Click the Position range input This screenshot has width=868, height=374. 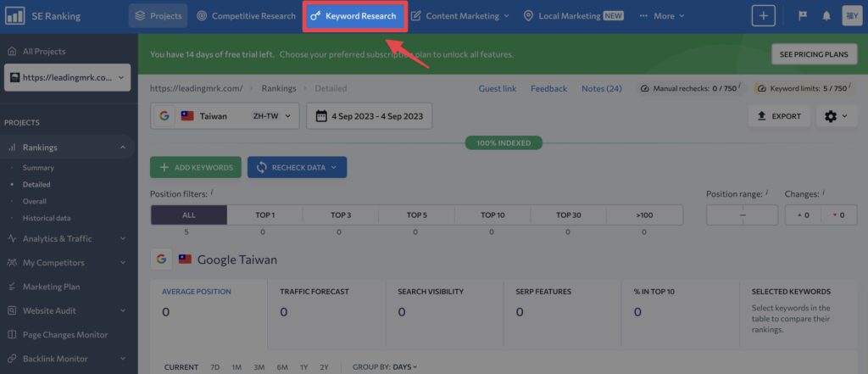[x=743, y=215]
